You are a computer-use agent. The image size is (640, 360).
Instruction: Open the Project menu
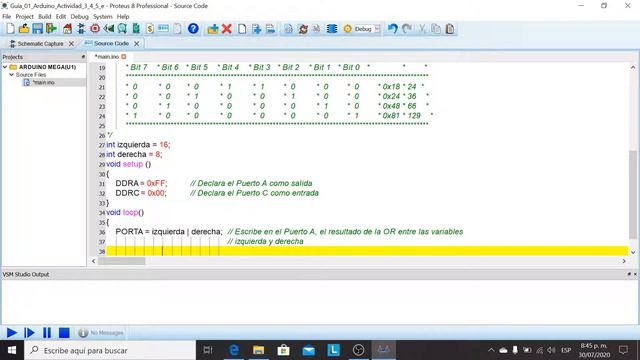tap(24, 17)
